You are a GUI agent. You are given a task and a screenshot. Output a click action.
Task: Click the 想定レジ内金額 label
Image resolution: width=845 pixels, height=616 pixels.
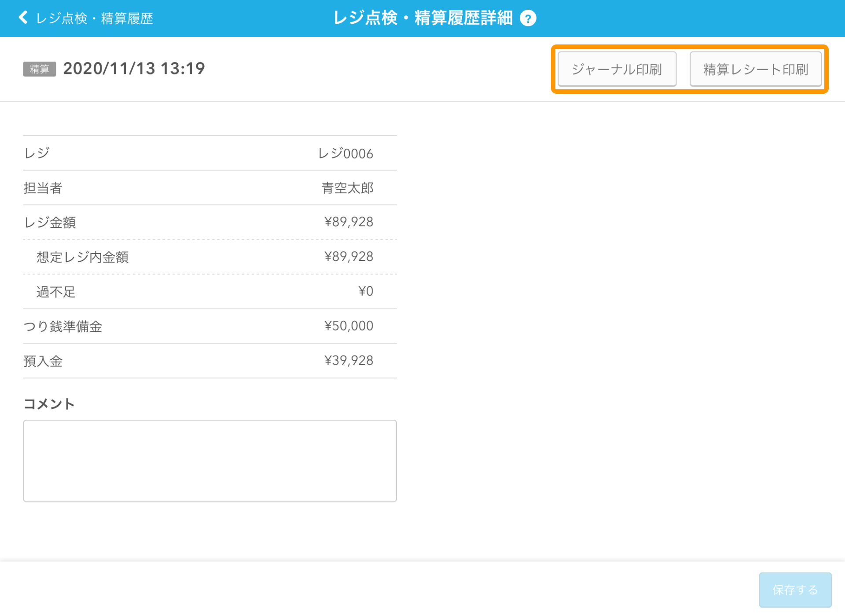[x=82, y=257]
